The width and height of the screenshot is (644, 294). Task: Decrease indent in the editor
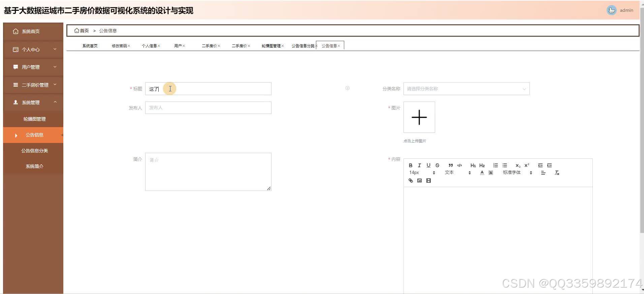click(540, 165)
